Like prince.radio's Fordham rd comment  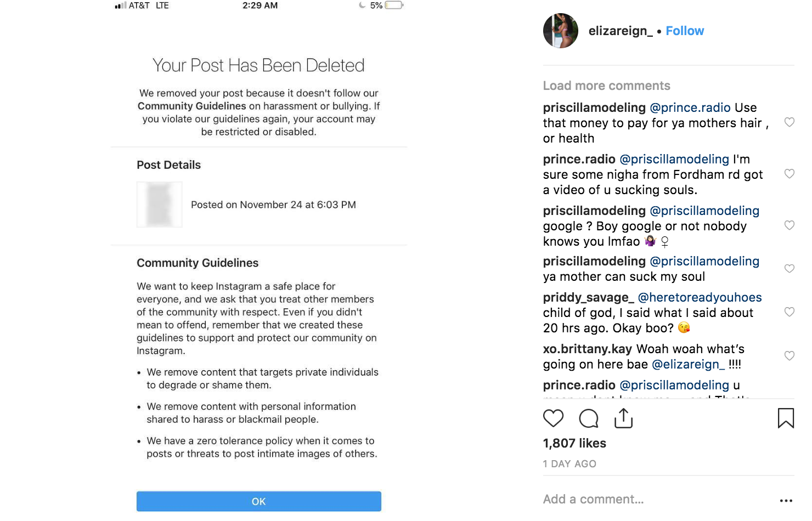tap(790, 174)
